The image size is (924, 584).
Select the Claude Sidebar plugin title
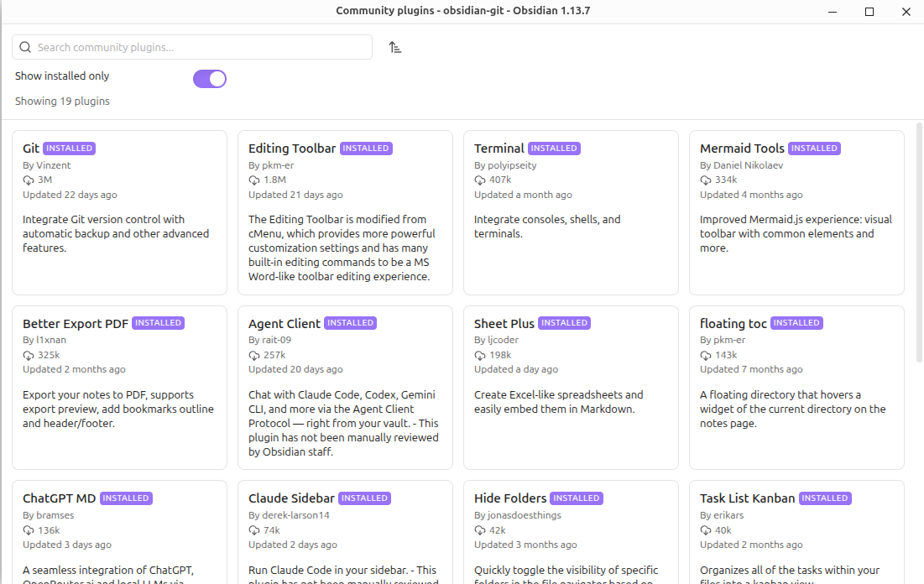(291, 498)
